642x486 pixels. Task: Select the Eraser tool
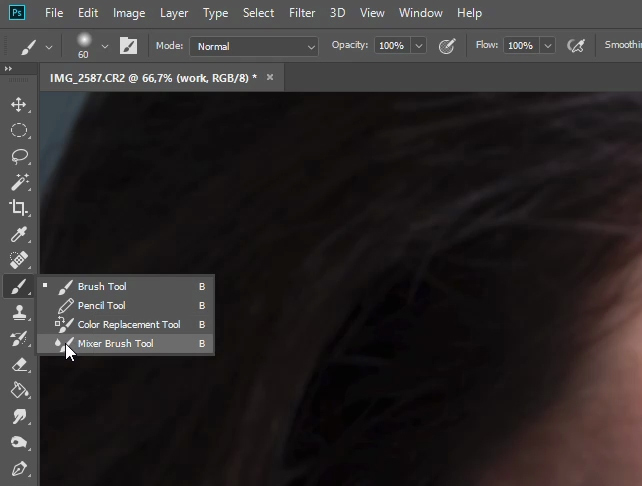tap(19, 364)
